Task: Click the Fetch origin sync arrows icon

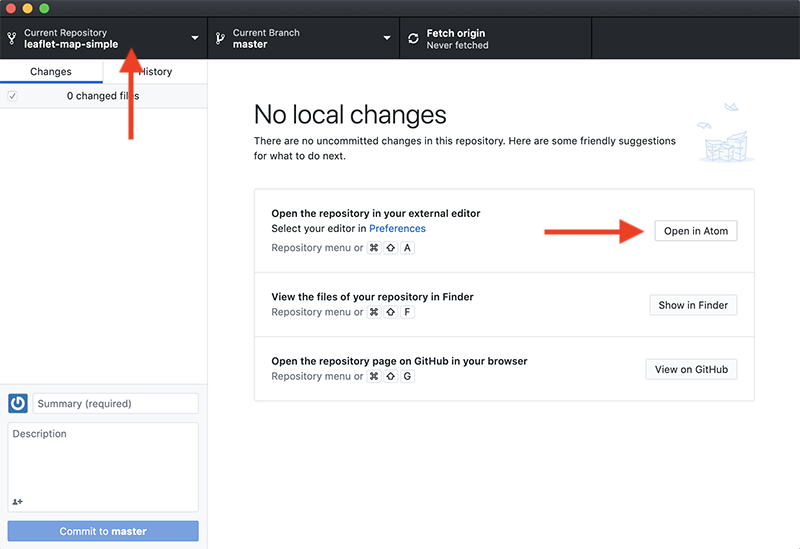Action: tap(413, 38)
